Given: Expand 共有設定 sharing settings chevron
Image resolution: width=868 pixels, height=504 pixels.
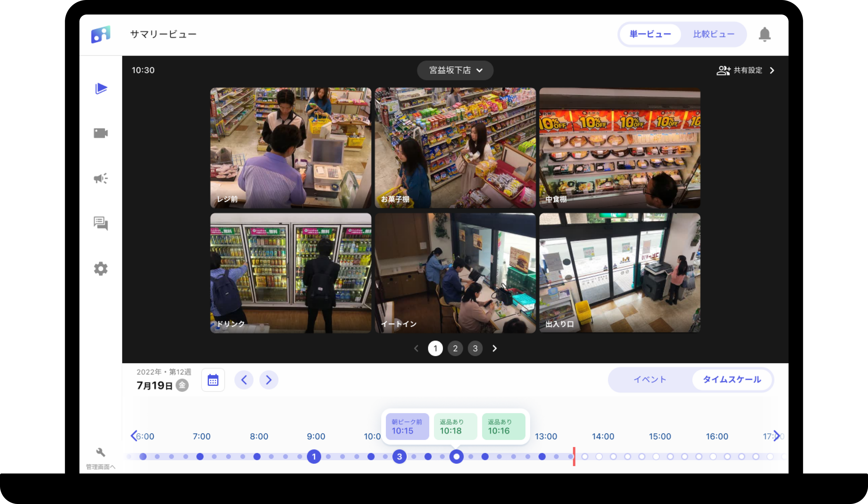Looking at the screenshot, I should [x=772, y=70].
